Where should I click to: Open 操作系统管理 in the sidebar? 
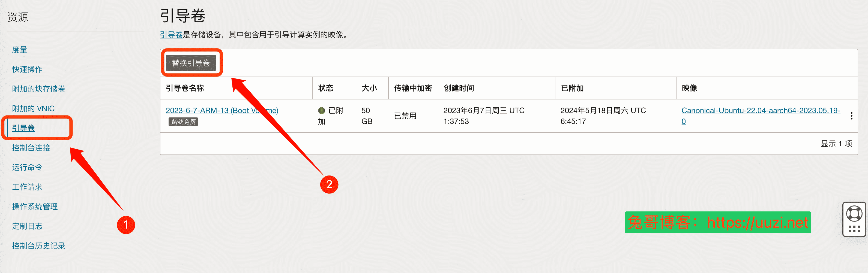point(35,207)
